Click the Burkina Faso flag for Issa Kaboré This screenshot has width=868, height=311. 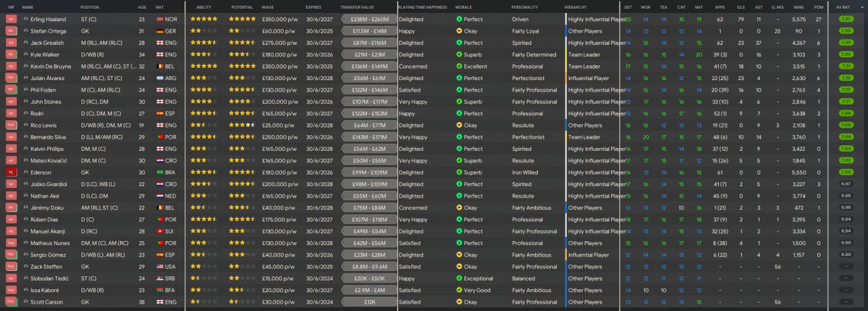click(x=160, y=291)
